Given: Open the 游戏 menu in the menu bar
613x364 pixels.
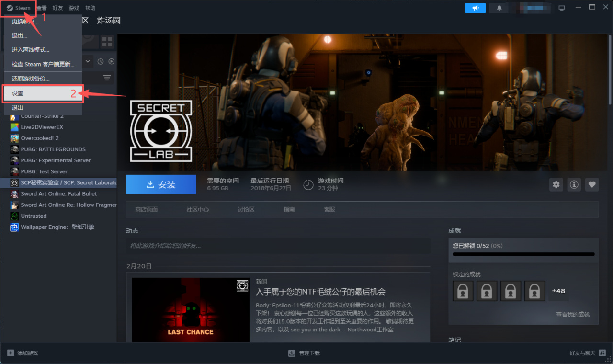Looking at the screenshot, I should click(74, 8).
